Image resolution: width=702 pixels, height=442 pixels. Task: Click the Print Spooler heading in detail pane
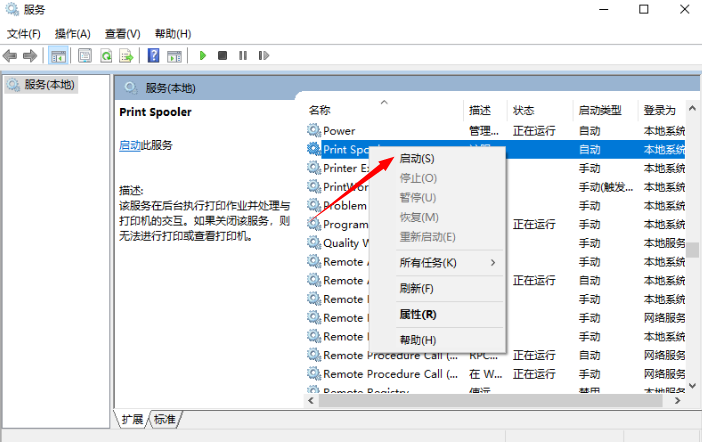pyautogui.click(x=155, y=112)
